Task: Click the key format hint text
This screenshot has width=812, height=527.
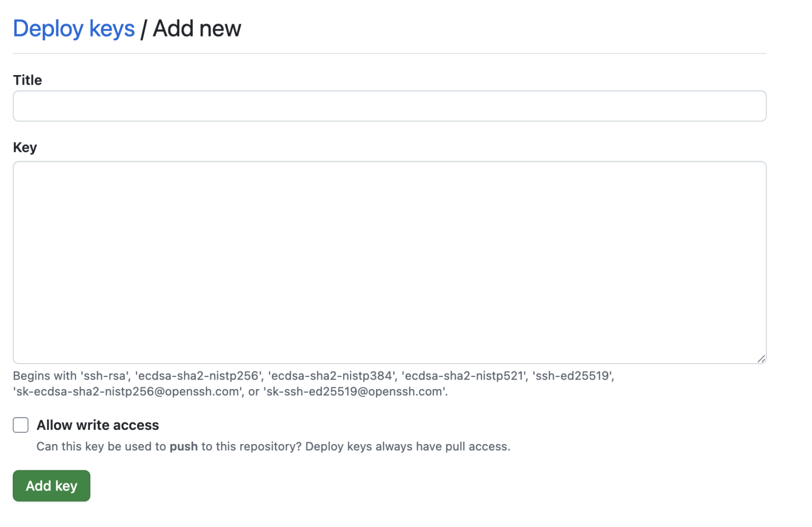Action: pyautogui.click(x=313, y=376)
